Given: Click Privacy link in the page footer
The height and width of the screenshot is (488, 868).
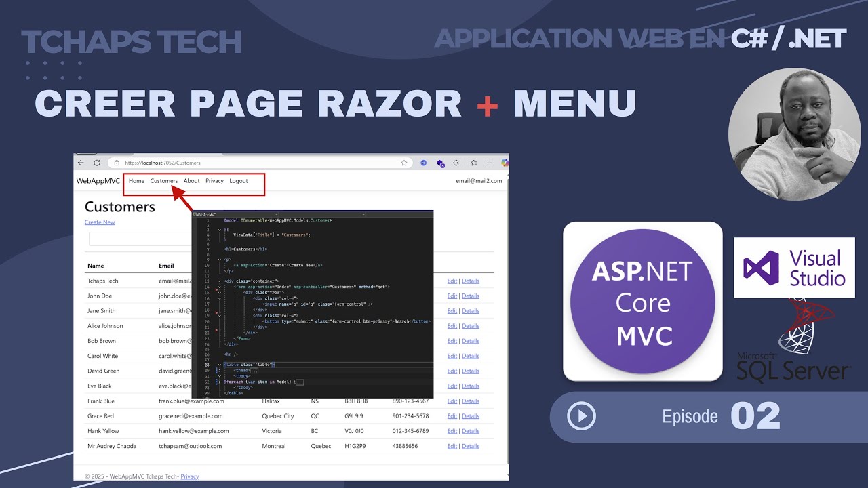Looking at the screenshot, I should click(190, 476).
